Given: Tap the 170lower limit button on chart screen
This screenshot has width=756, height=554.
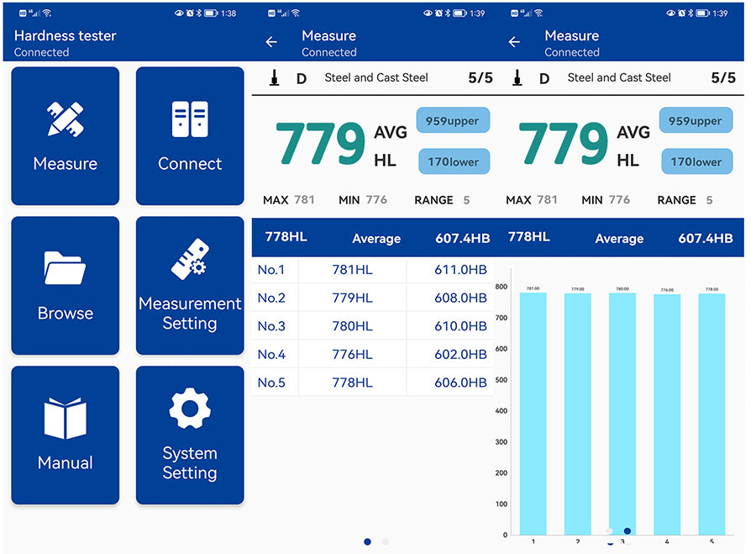Looking at the screenshot, I should click(696, 161).
